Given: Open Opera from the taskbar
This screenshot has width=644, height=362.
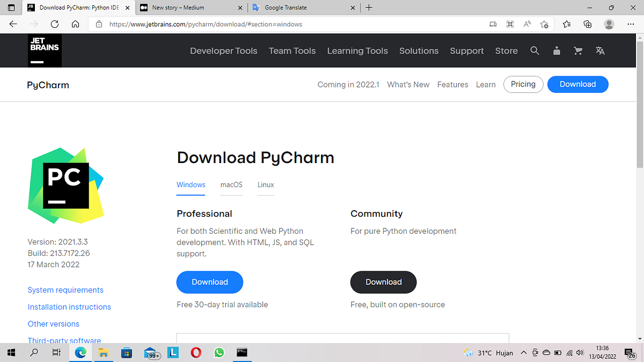Looking at the screenshot, I should (x=196, y=352).
